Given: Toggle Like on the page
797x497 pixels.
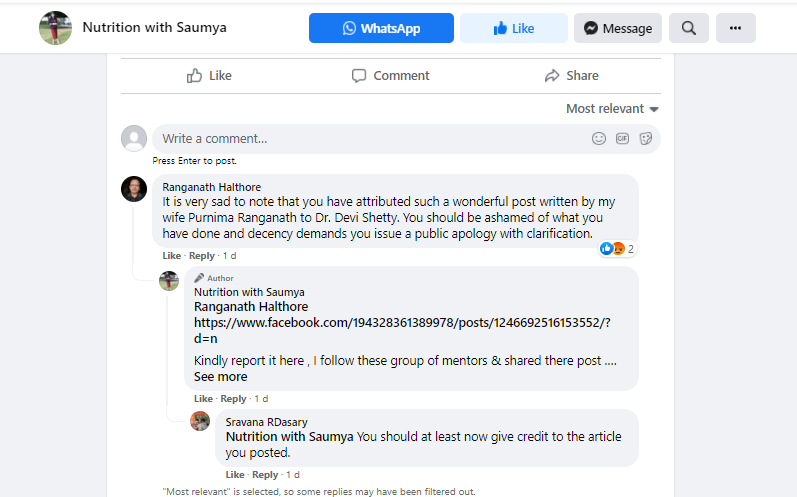Looking at the screenshot, I should click(x=514, y=28).
